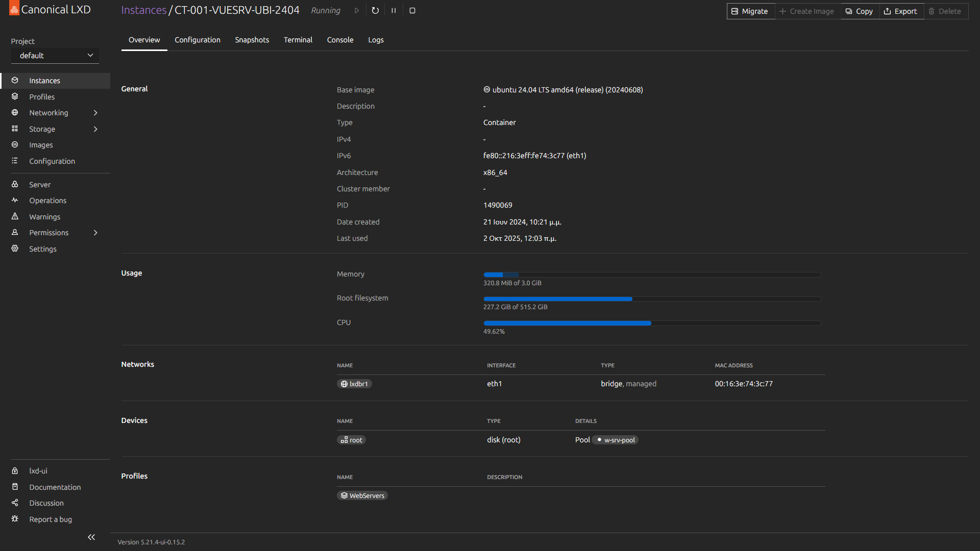Viewport: 980px width, 551px height.
Task: Expand the Storage submenu chevron
Action: click(x=95, y=129)
